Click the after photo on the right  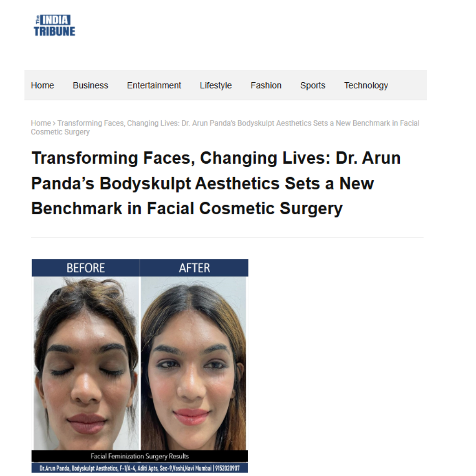click(x=193, y=364)
